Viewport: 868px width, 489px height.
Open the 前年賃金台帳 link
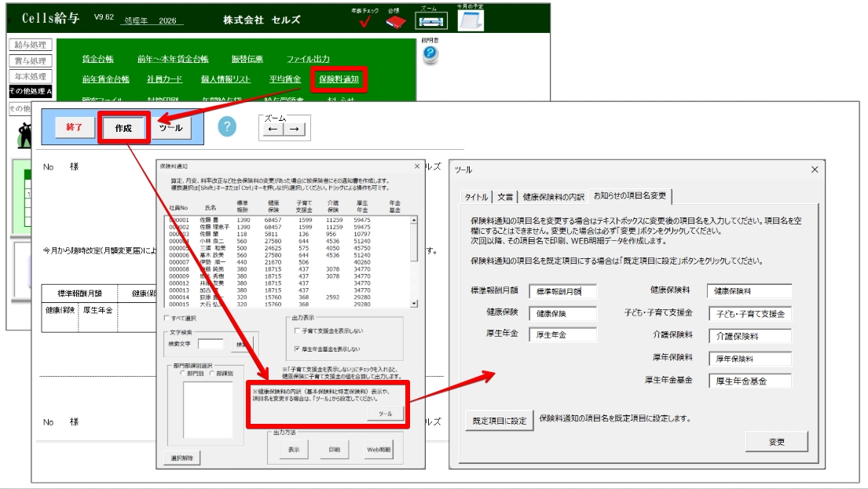click(x=106, y=79)
